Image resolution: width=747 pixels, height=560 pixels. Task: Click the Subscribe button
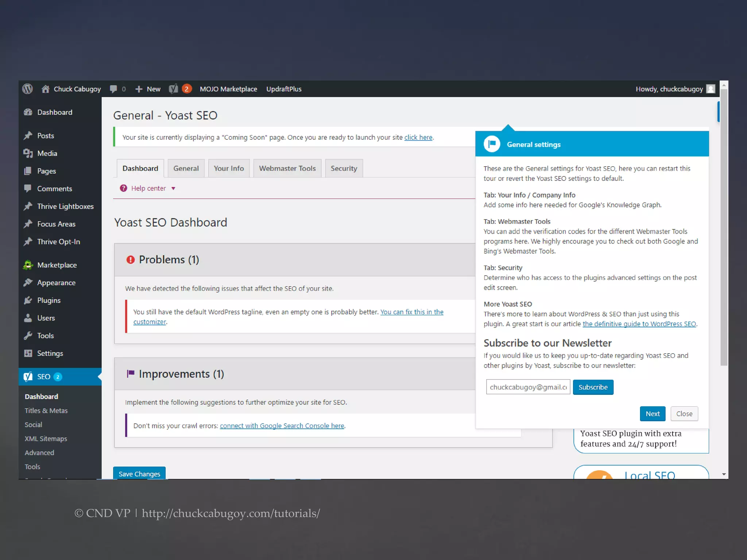click(x=593, y=387)
